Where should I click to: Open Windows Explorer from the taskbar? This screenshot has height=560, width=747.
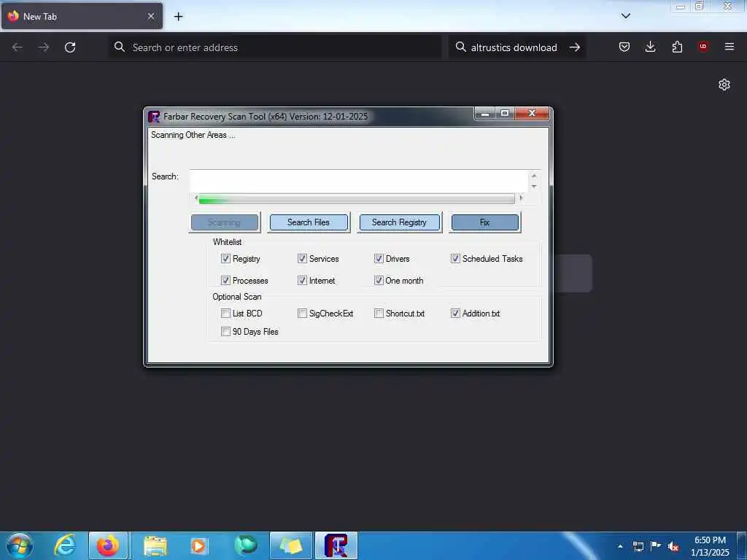coord(155,545)
